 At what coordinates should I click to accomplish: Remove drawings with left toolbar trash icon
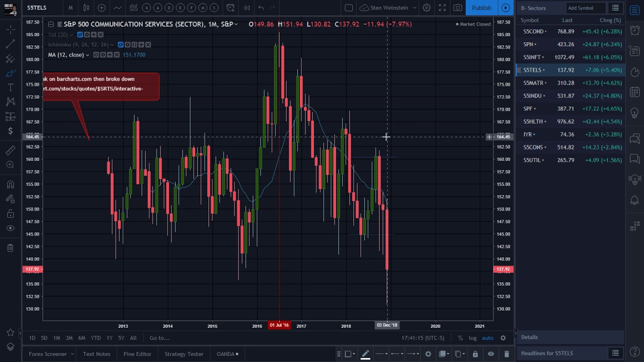click(10, 247)
